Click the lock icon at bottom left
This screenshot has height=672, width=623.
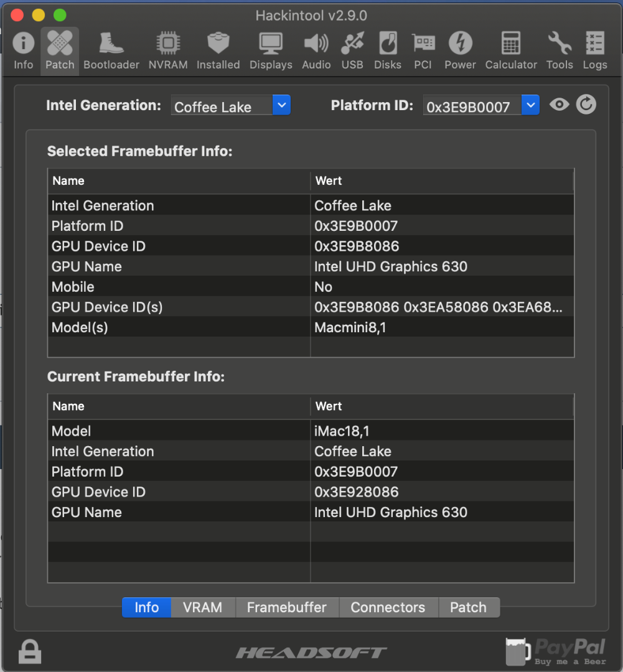pos(29,651)
